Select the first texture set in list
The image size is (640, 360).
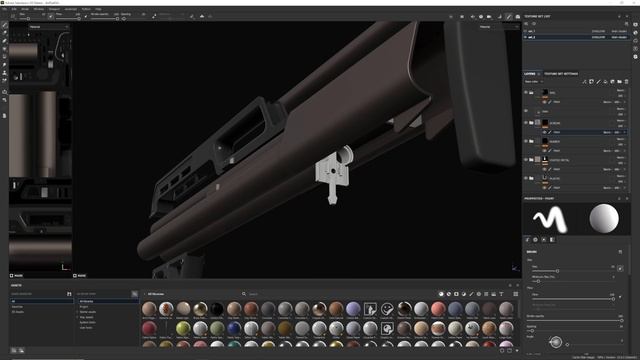coord(576,31)
